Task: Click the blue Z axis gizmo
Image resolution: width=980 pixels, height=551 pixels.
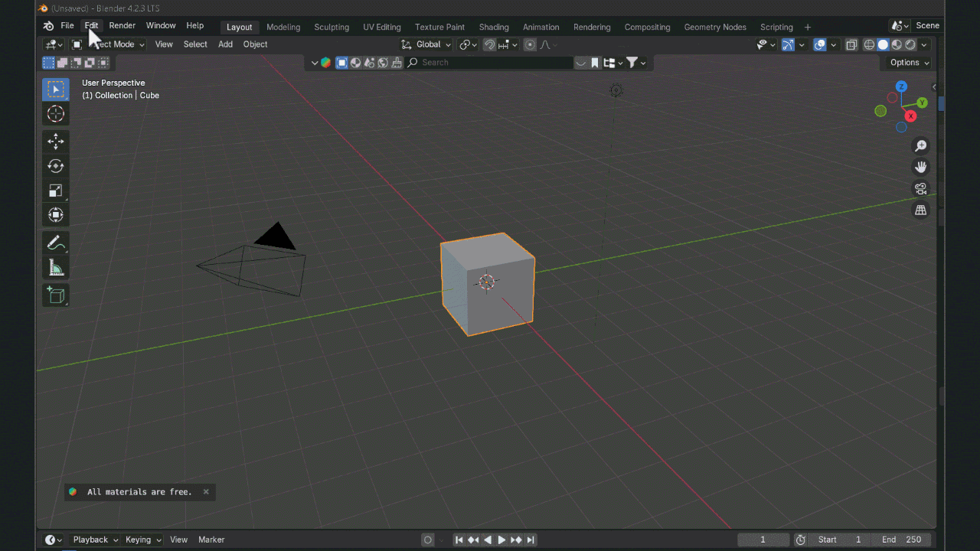Action: click(902, 86)
